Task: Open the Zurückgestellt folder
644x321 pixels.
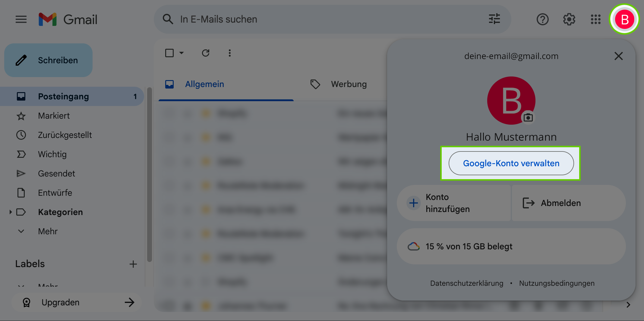Action: [72, 135]
